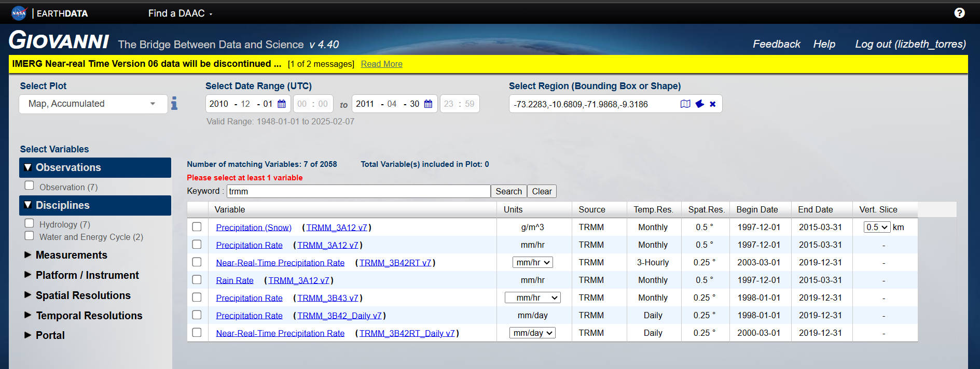The image size is (980, 369).
Task: Click the end year 2011 field
Action: coord(365,104)
